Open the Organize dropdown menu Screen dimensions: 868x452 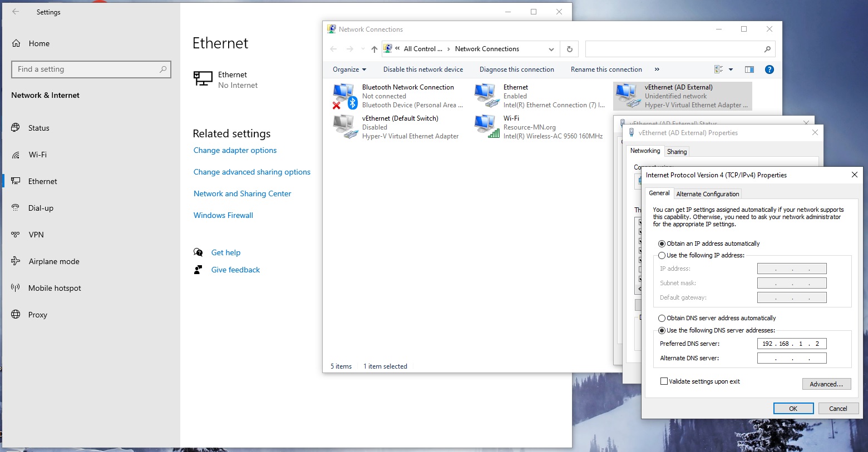coord(348,69)
